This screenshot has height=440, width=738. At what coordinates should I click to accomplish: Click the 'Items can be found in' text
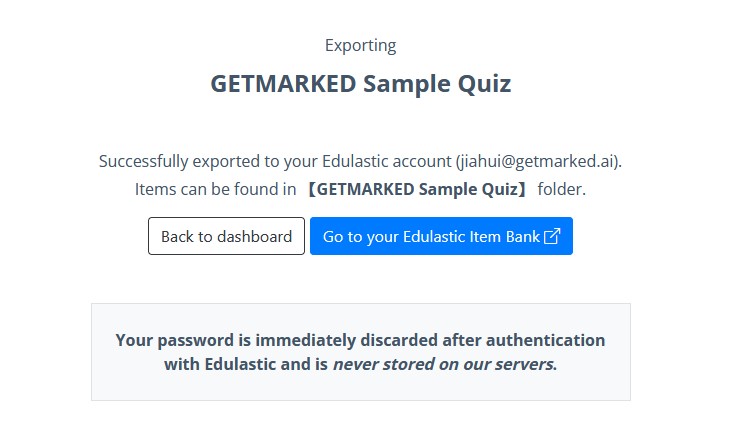(216, 189)
